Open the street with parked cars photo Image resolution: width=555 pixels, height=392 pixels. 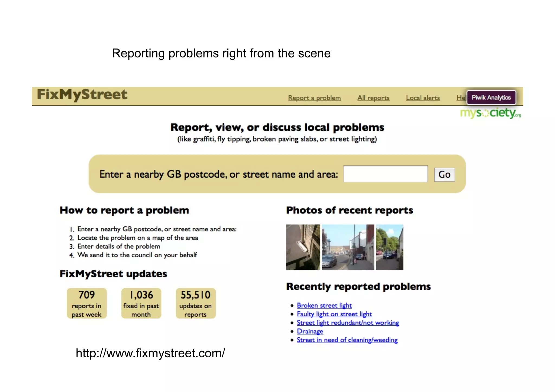348,247
